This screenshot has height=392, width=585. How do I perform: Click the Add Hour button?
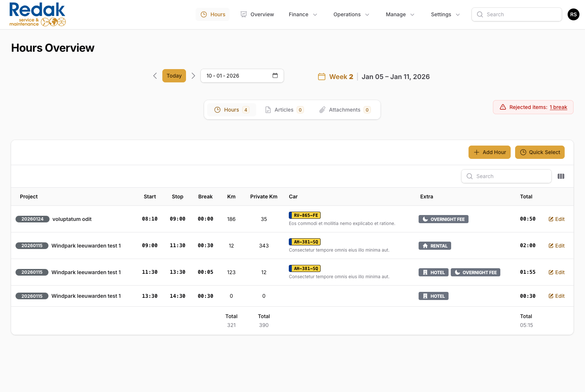[489, 152]
